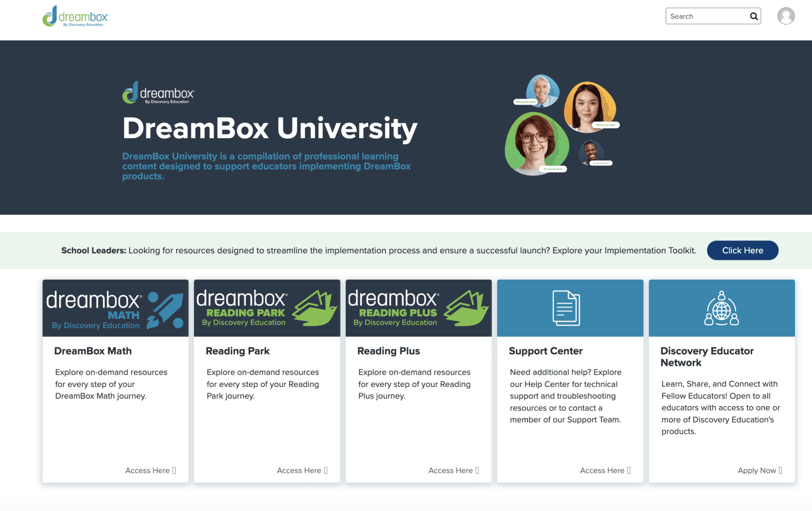Open the user profile avatar menu

[x=786, y=16]
